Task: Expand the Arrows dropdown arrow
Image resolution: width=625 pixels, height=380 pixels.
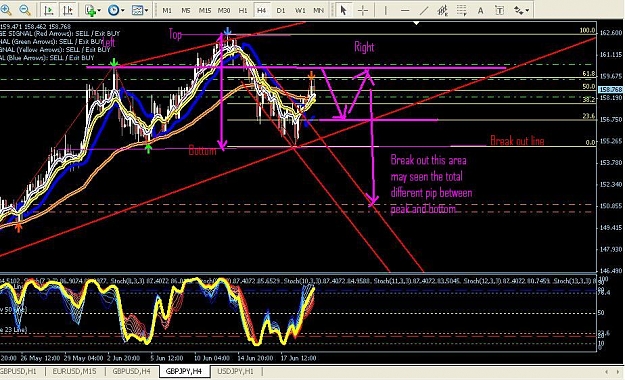Action: tap(528, 10)
